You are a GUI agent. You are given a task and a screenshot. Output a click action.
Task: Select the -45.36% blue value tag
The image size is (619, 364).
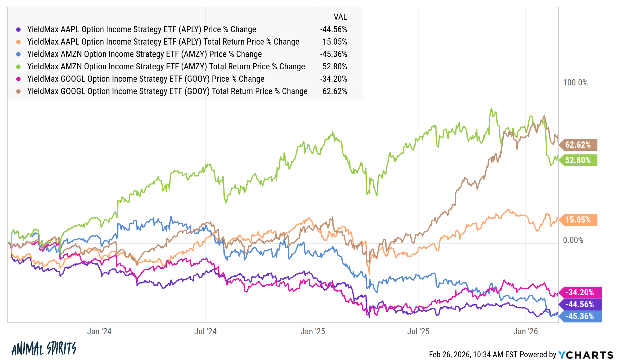pos(579,316)
